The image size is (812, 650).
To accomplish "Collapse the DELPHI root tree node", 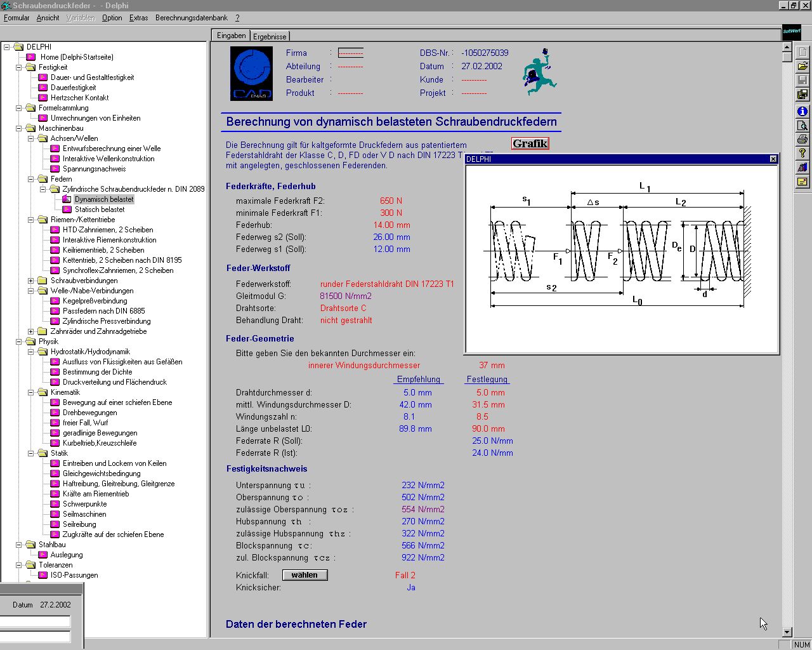I will pos(6,47).
